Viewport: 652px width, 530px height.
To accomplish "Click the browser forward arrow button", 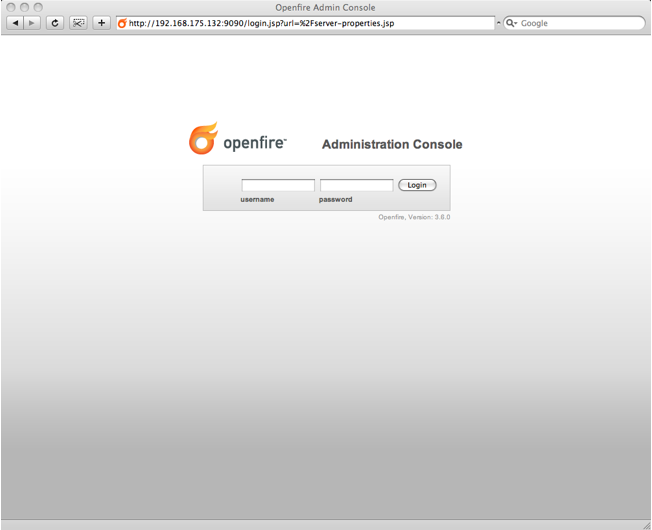I will [32, 23].
